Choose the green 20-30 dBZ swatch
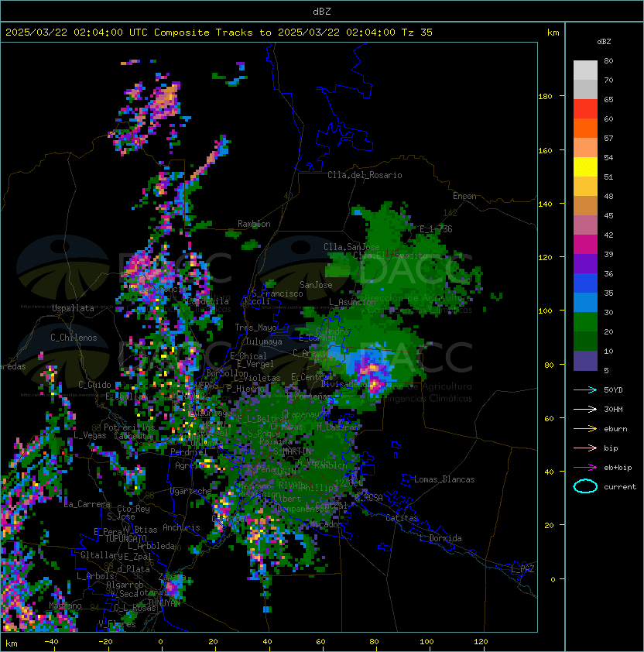 (x=585, y=322)
